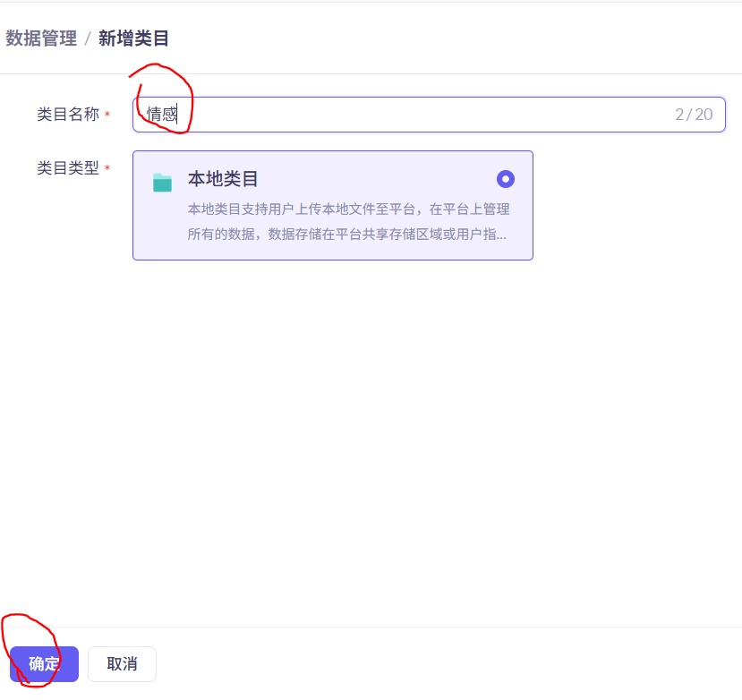Click the 确定 confirm button
The image size is (742, 700).
[x=44, y=663]
